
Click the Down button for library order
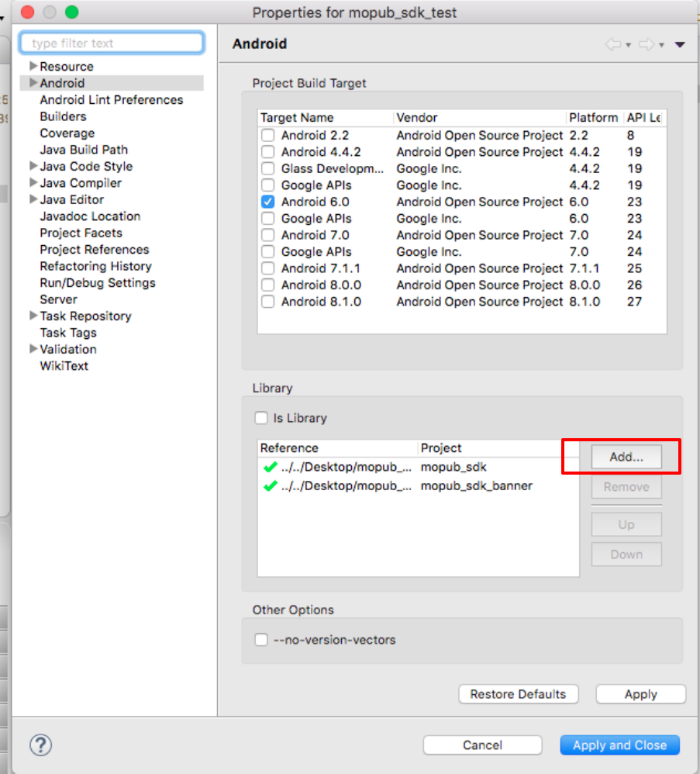tap(626, 555)
